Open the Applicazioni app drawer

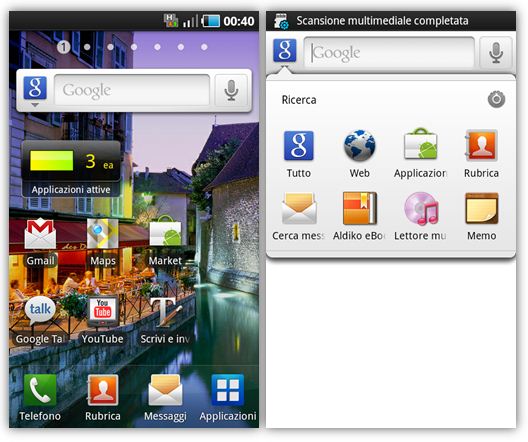pyautogui.click(x=228, y=398)
